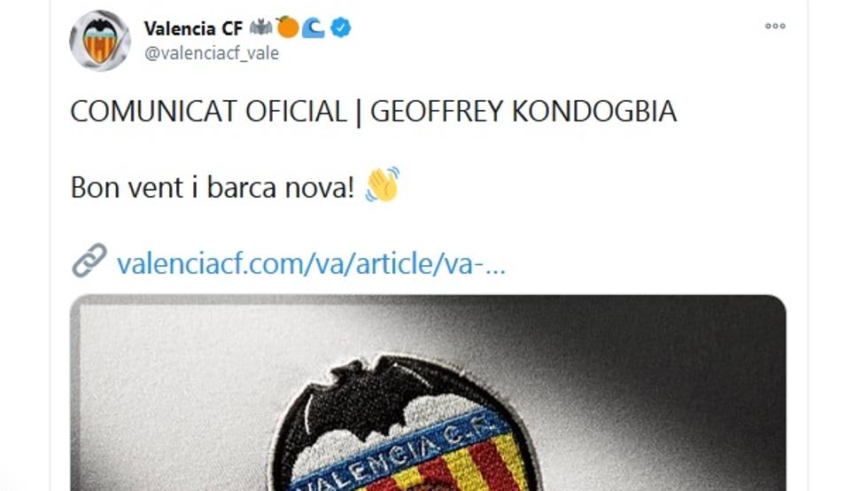
Task: Click the chain link icon
Action: coord(89,261)
